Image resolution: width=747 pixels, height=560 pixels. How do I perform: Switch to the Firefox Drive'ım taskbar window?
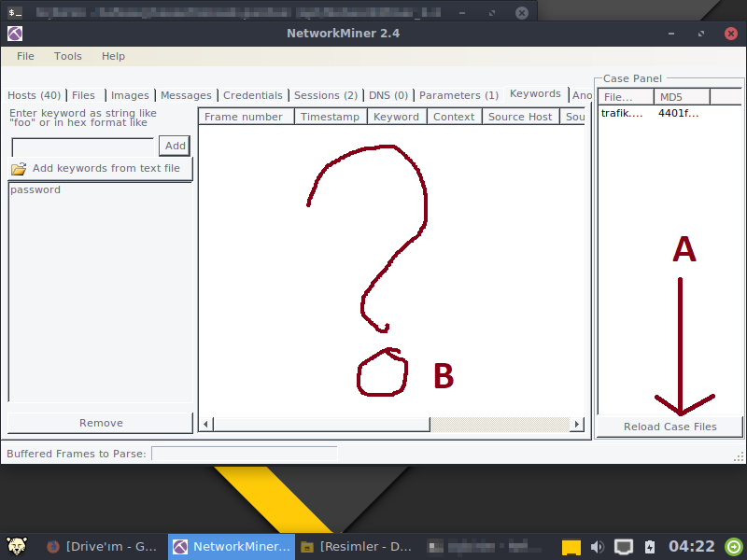point(102,547)
